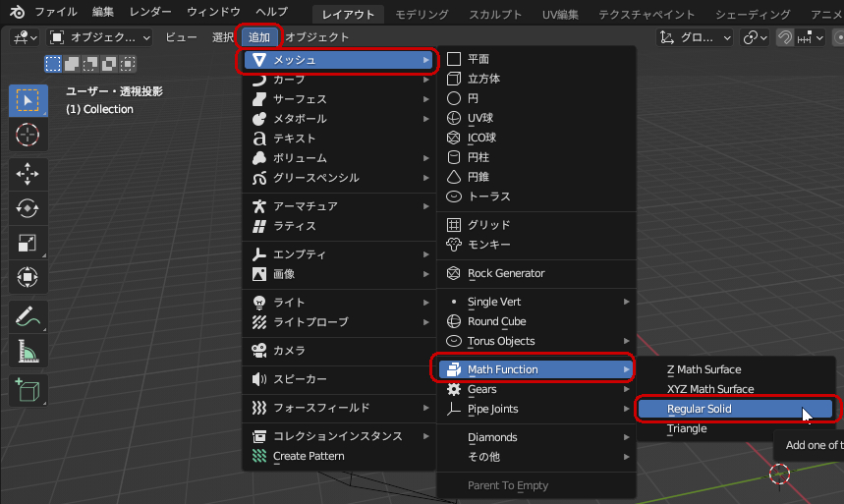Add an ICO球 sphere mesh
The height and width of the screenshot is (504, 844).
click(536, 138)
